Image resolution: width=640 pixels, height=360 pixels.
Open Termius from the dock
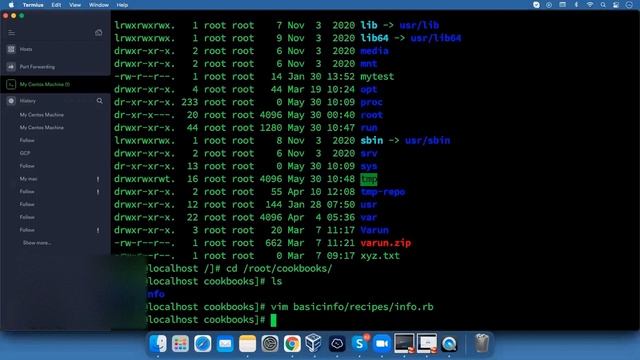coord(337,344)
